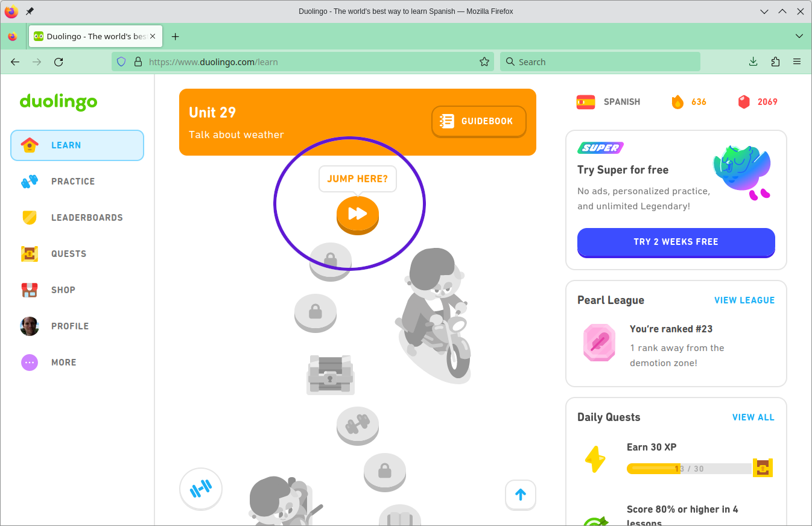Open the list all tabs dropdown
The height and width of the screenshot is (526, 812).
(x=799, y=36)
